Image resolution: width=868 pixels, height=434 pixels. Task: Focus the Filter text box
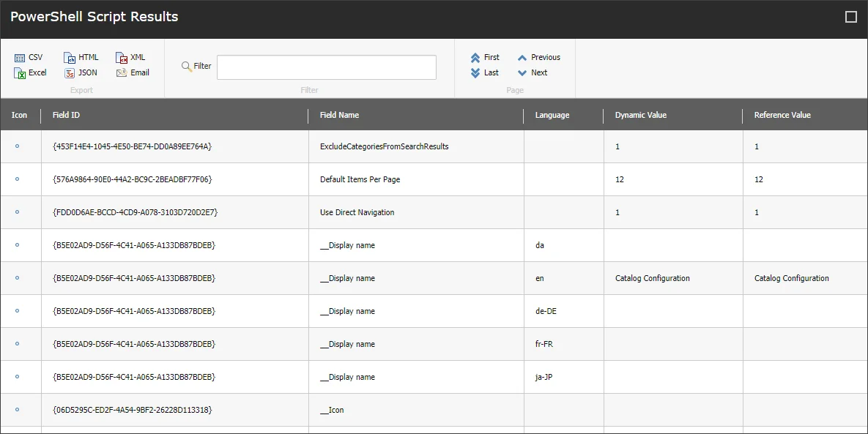coord(327,67)
